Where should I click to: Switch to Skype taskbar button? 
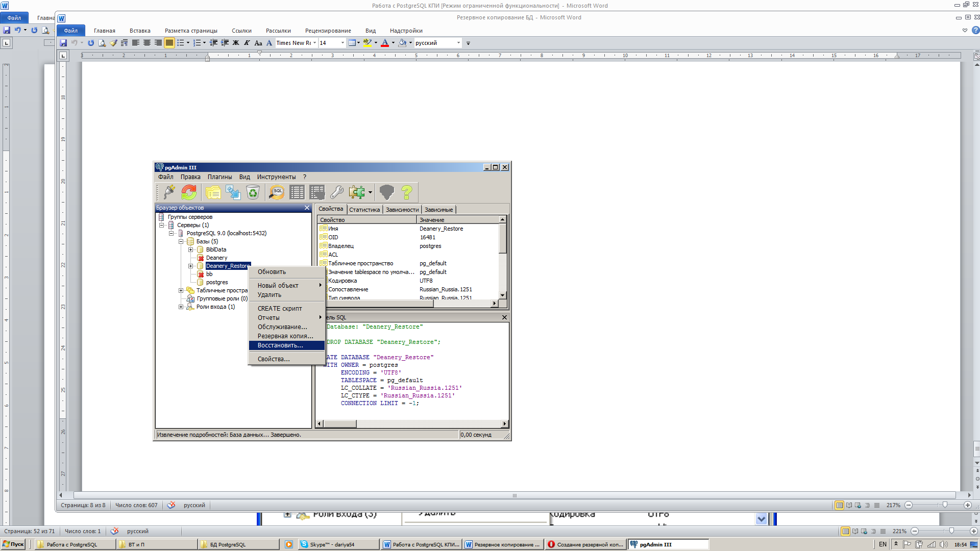point(338,544)
